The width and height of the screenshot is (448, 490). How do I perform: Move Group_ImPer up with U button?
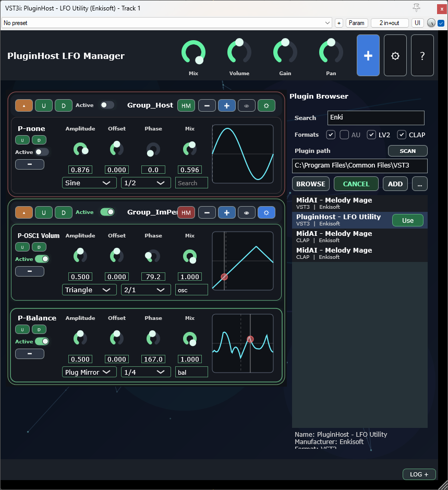tap(44, 212)
